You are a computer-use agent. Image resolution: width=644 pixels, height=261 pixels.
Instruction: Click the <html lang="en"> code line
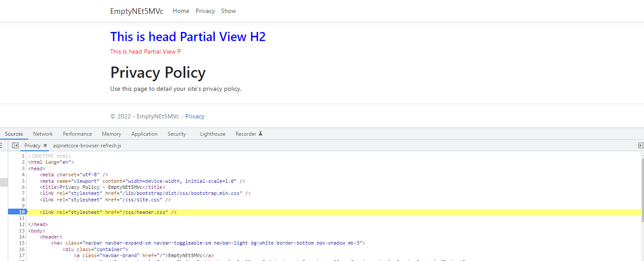[x=51, y=162]
